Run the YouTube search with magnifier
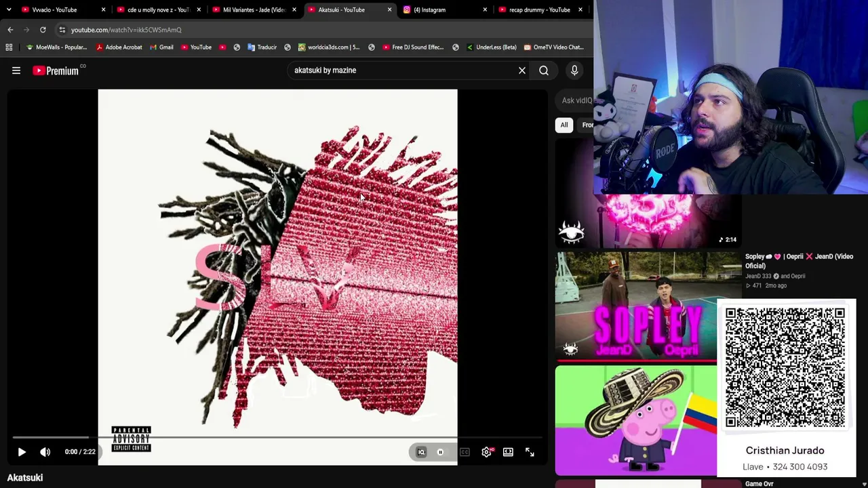 544,70
